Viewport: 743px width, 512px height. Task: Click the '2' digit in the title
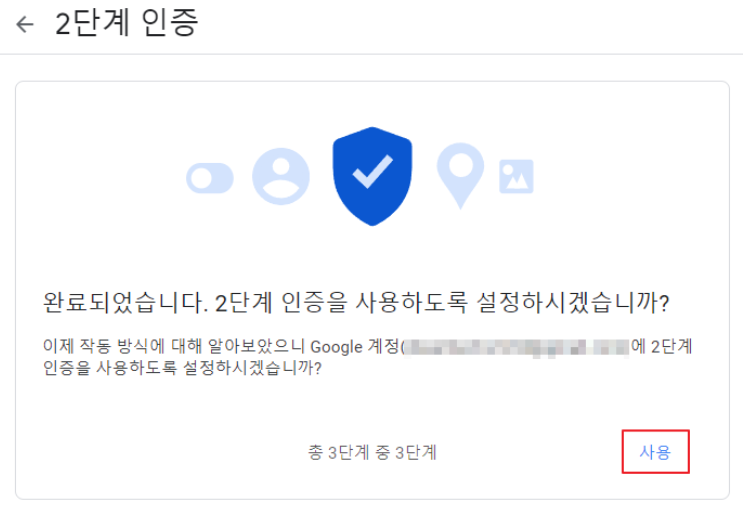(x=63, y=24)
